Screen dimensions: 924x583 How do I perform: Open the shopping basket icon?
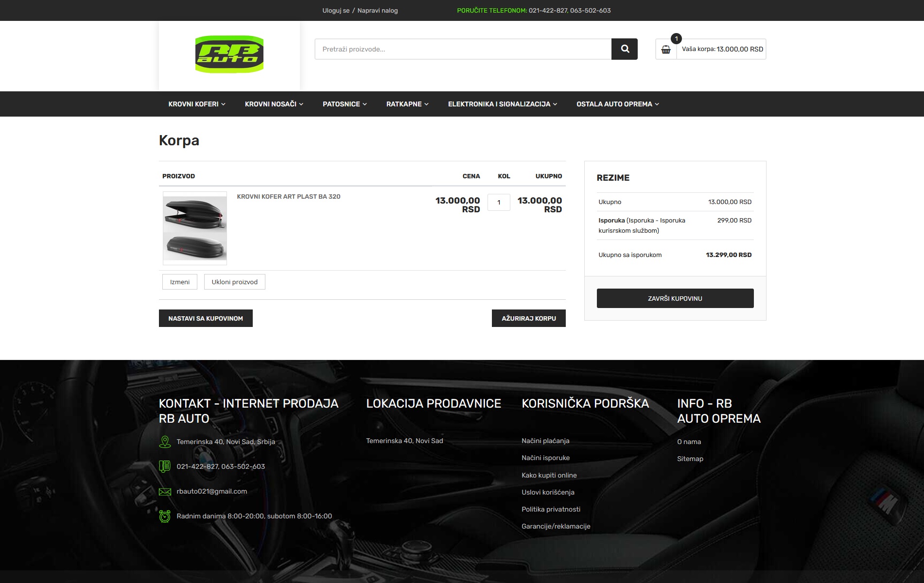666,50
